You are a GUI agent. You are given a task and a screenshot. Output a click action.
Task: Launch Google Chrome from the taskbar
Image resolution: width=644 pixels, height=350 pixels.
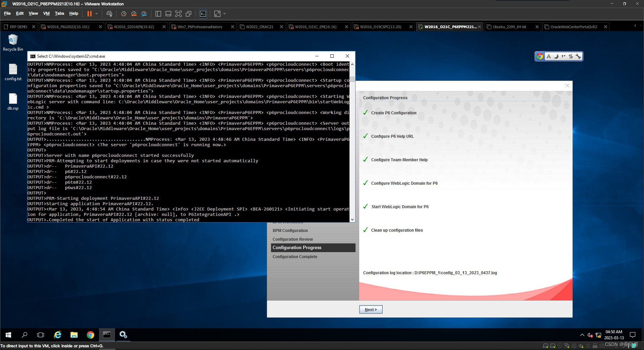[x=91, y=335]
